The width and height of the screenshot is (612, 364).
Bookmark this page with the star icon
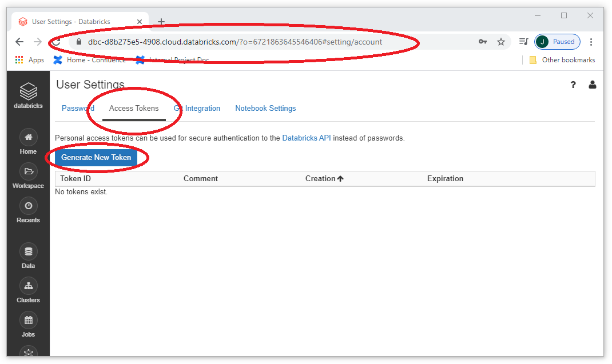501,42
